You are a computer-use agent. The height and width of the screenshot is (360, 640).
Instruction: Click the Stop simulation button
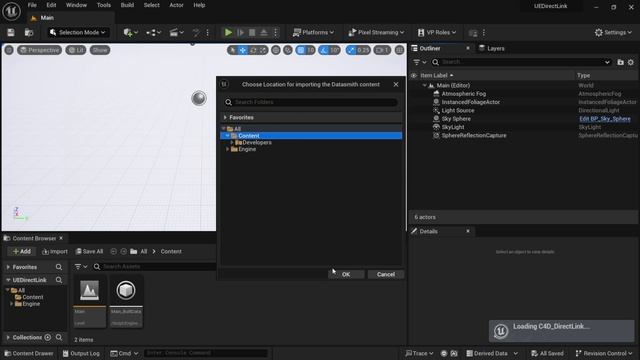[x=252, y=32]
